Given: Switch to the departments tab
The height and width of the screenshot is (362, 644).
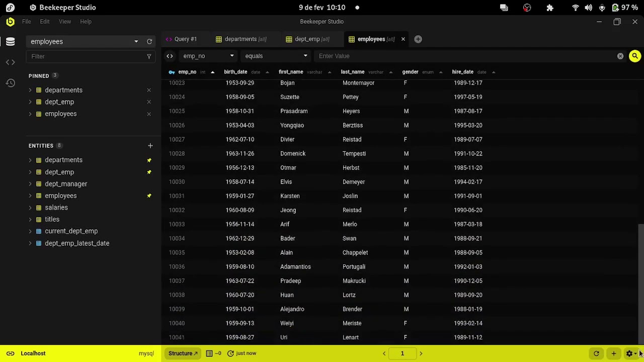Looking at the screenshot, I should click(246, 39).
